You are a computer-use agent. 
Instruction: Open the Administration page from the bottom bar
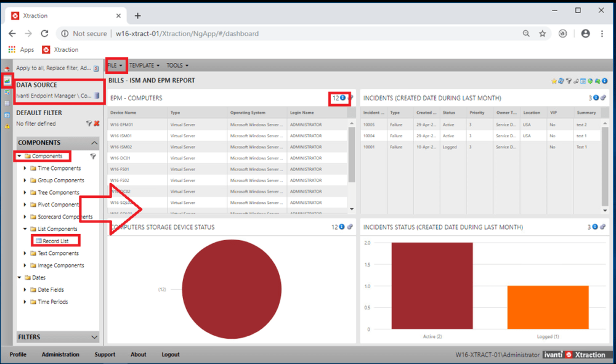[x=60, y=354]
